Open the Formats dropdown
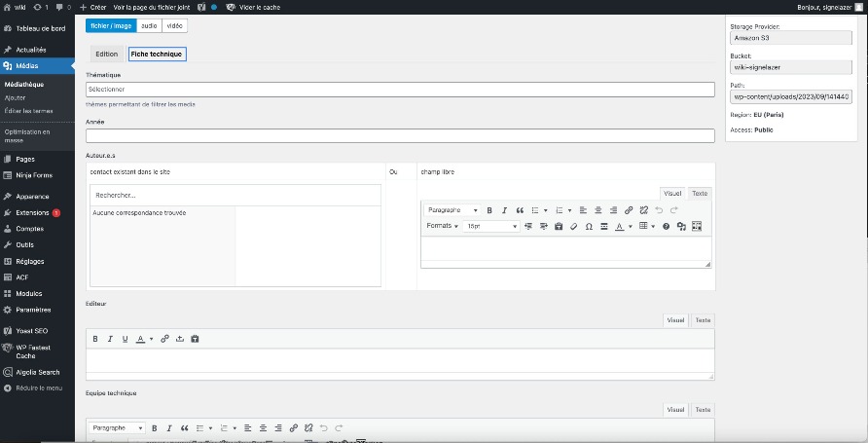This screenshot has width=868, height=443. [x=442, y=226]
